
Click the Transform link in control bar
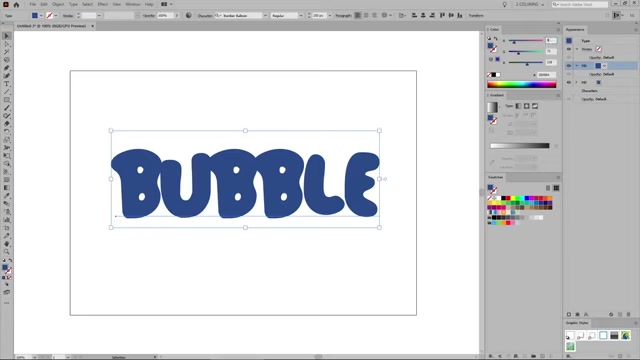click(x=476, y=16)
